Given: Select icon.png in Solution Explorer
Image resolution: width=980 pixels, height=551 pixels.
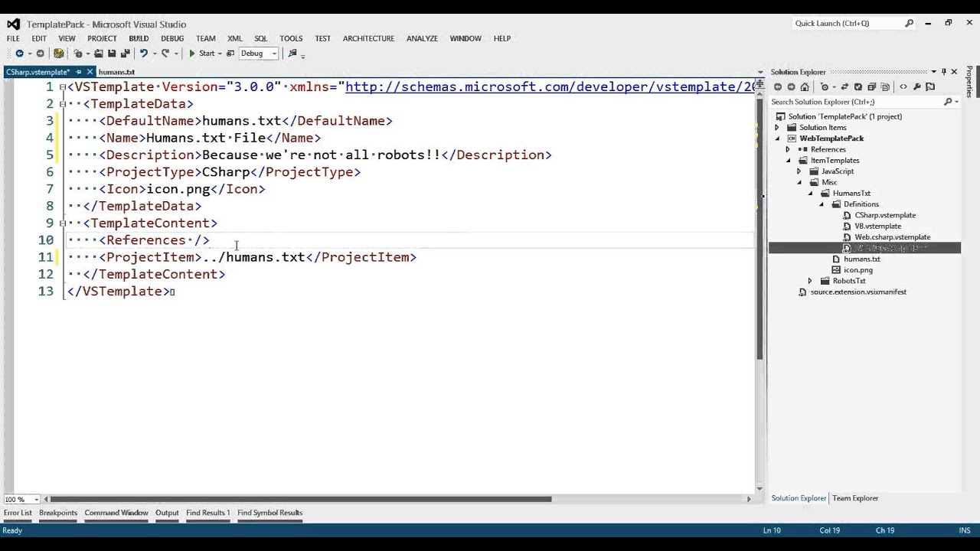Looking at the screenshot, I should click(857, 270).
